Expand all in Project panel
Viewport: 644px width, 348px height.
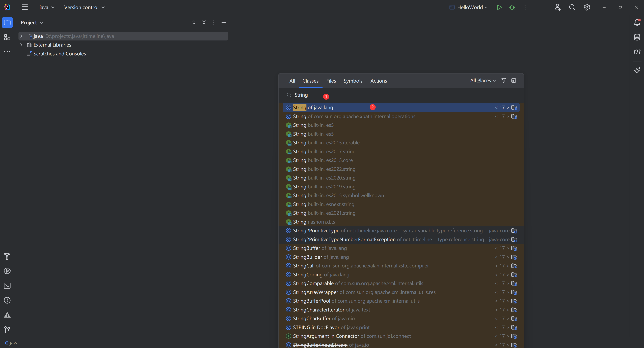tap(194, 22)
